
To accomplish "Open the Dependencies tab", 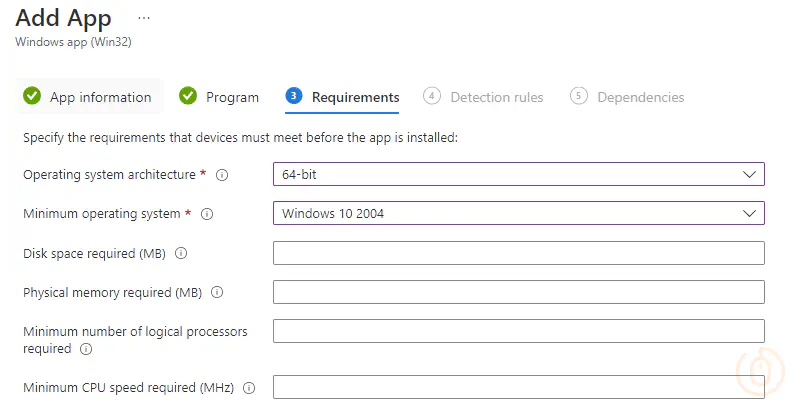I will (x=640, y=97).
